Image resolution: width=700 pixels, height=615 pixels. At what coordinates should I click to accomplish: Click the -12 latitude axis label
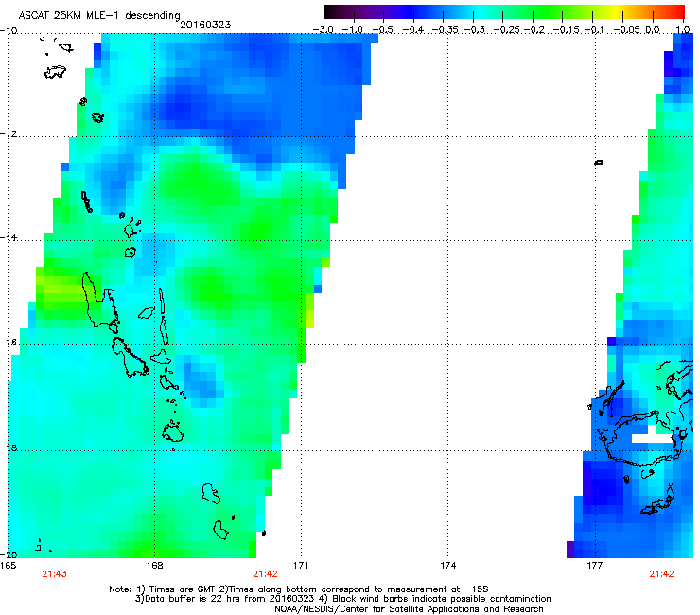click(x=9, y=134)
